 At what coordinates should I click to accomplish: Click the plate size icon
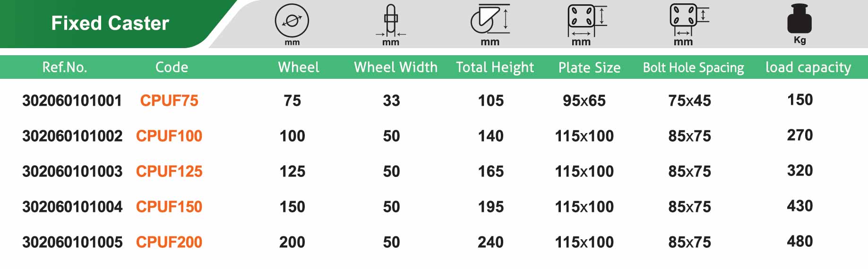(586, 20)
